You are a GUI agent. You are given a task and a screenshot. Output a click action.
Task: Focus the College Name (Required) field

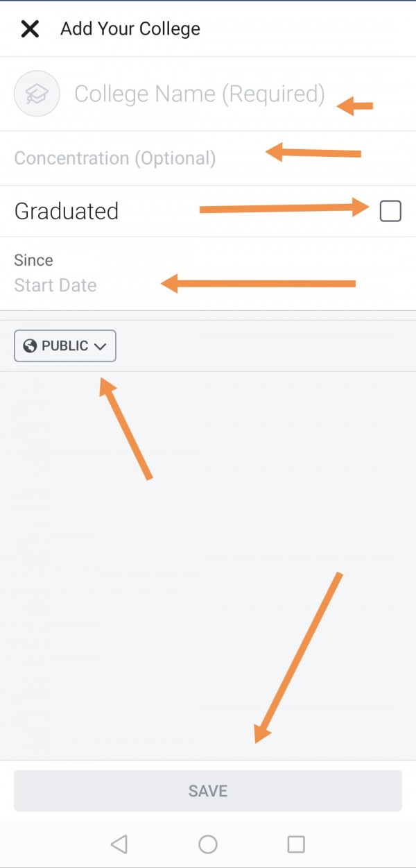199,94
